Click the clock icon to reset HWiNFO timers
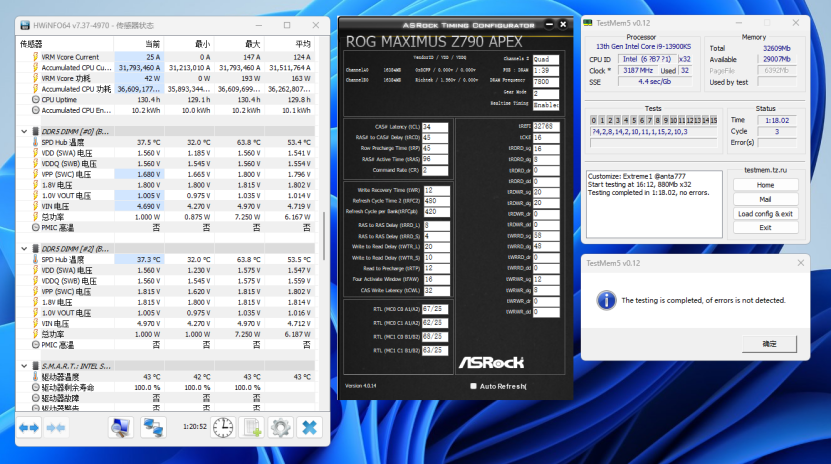This screenshot has height=464, width=831. [223, 427]
